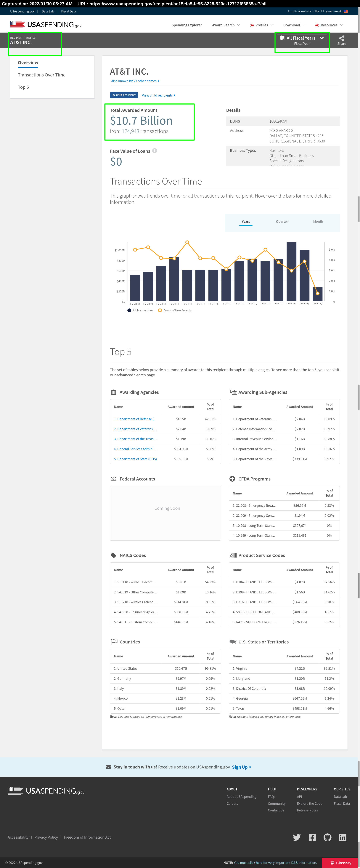The height and width of the screenshot is (868, 360).
Task: Click the envelope icon in newsletter banner
Action: 108,767
